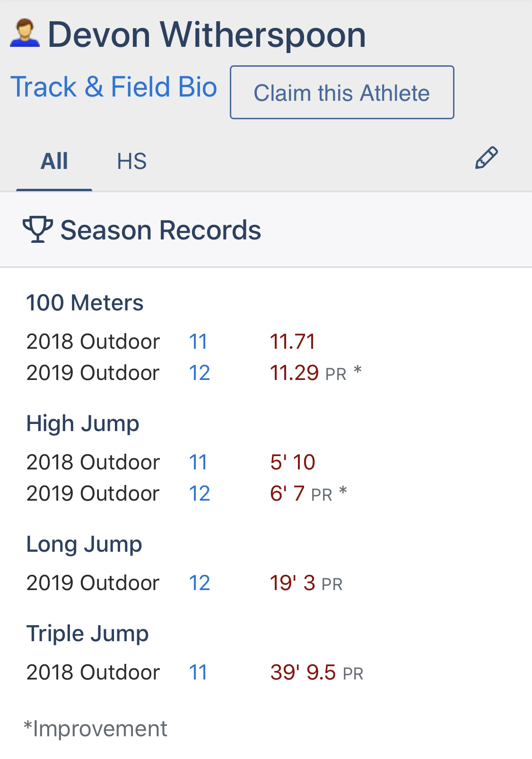
Task: Switch to the All tab
Action: (x=54, y=161)
